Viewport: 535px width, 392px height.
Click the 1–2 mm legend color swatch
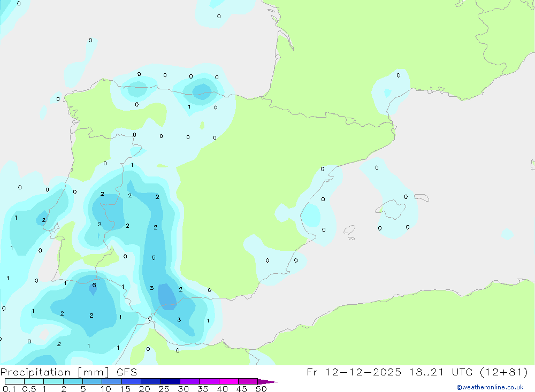coord(53,381)
